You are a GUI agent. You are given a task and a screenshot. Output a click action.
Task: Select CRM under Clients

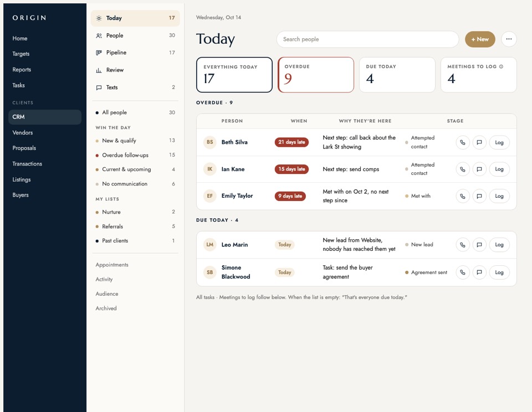(x=45, y=117)
